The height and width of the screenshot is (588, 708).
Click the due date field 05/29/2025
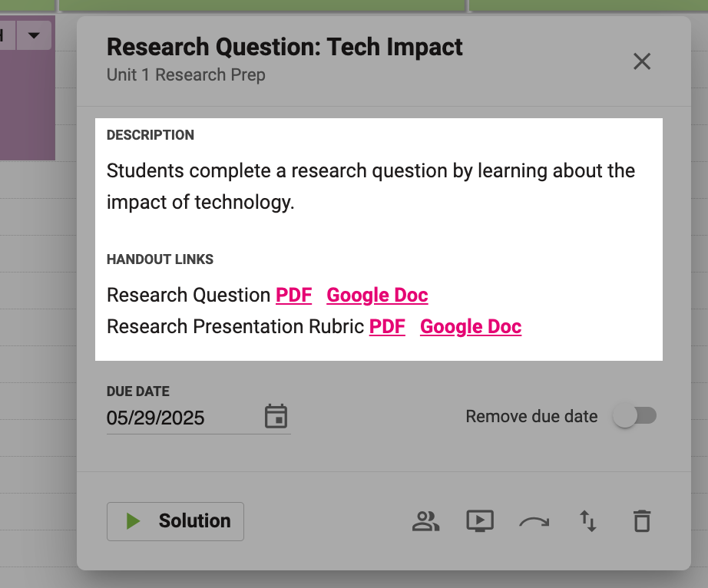199,418
